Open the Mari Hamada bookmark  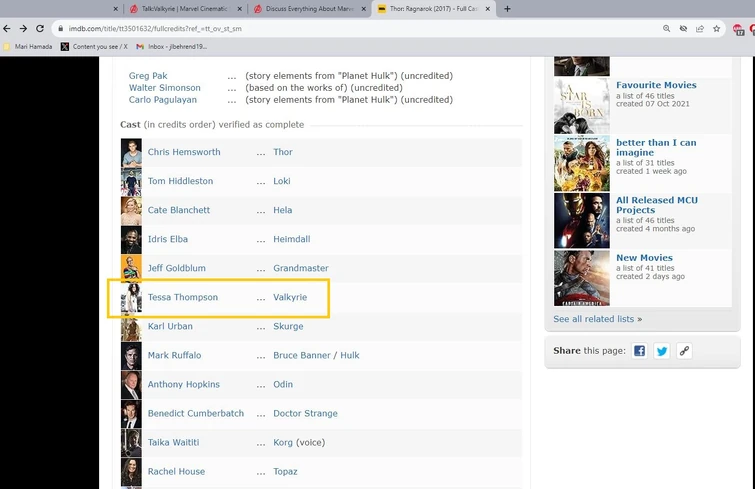[x=28, y=47]
